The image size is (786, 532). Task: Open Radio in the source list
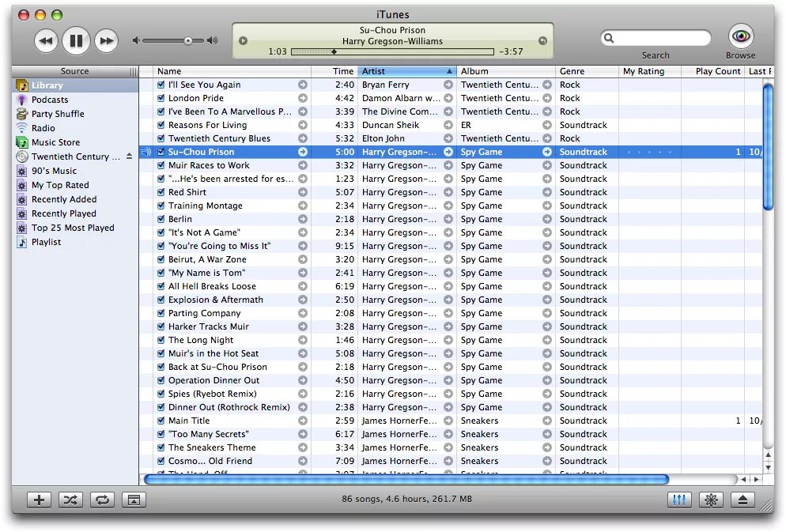coord(75,128)
